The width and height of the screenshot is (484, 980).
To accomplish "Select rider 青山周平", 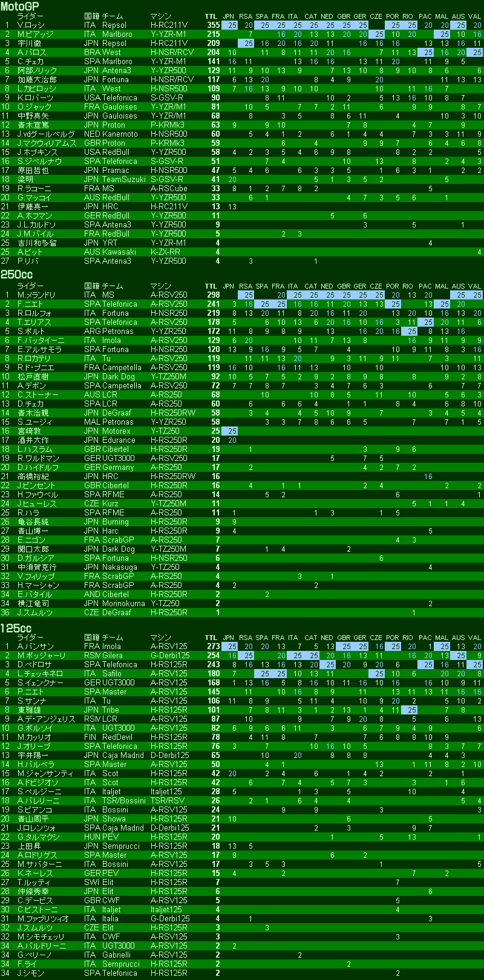I will pyautogui.click(x=33, y=819).
